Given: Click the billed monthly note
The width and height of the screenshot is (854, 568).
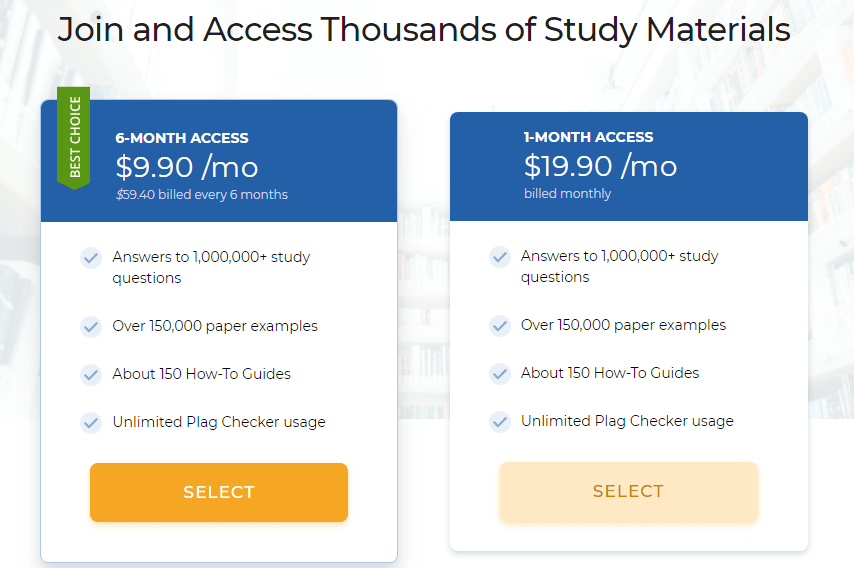Looking at the screenshot, I should [x=568, y=193].
